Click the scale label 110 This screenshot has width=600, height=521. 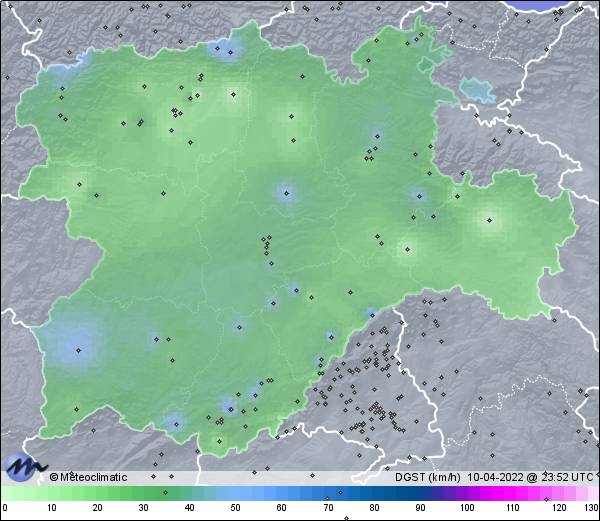point(513,508)
